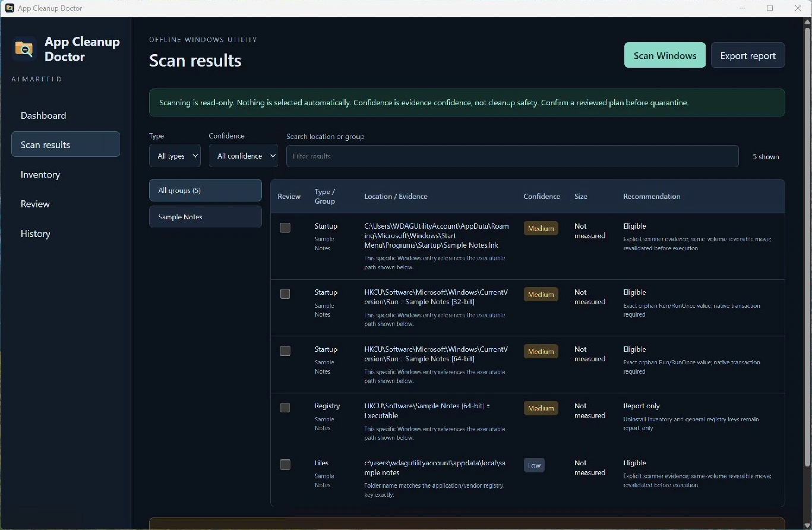The width and height of the screenshot is (812, 530).
Task: Click the Startup Sample Notes.lnk path text
Action: point(437,235)
